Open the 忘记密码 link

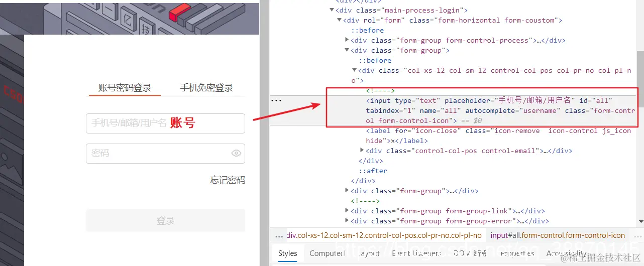228,180
